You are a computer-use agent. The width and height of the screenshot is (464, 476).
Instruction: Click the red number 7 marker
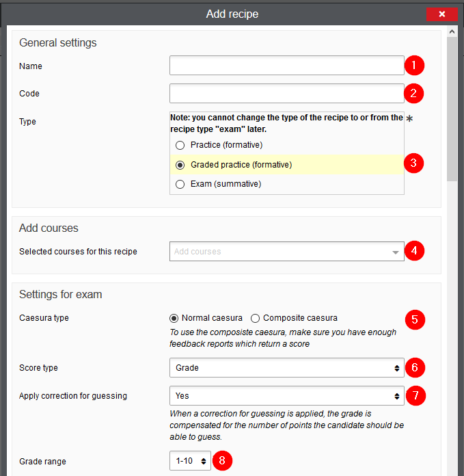415,395
